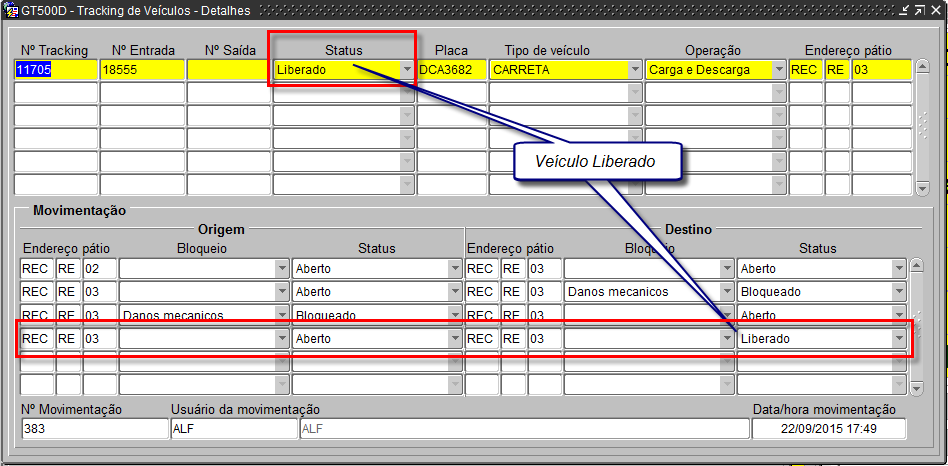Click the Nº Movimentação field 383

coord(94,429)
